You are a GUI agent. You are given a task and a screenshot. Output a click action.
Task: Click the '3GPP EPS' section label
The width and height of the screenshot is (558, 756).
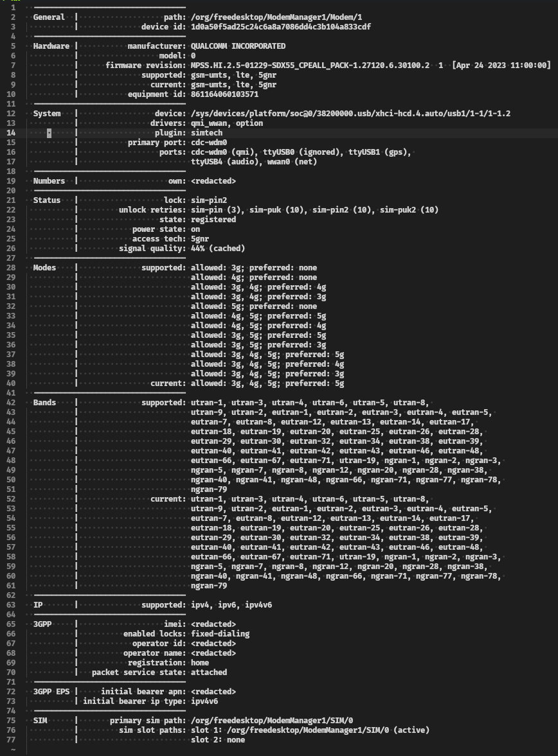tap(51, 692)
